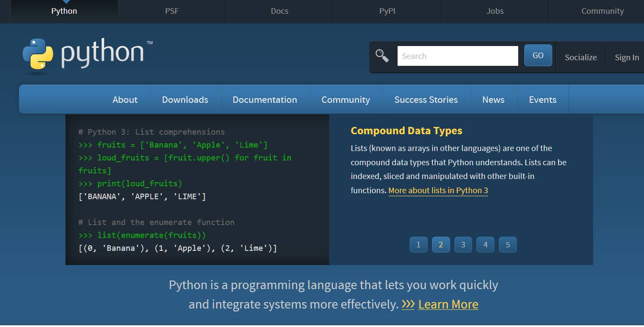The height and width of the screenshot is (327, 644).
Task: Click the Python logo icon
Action: coord(38,54)
